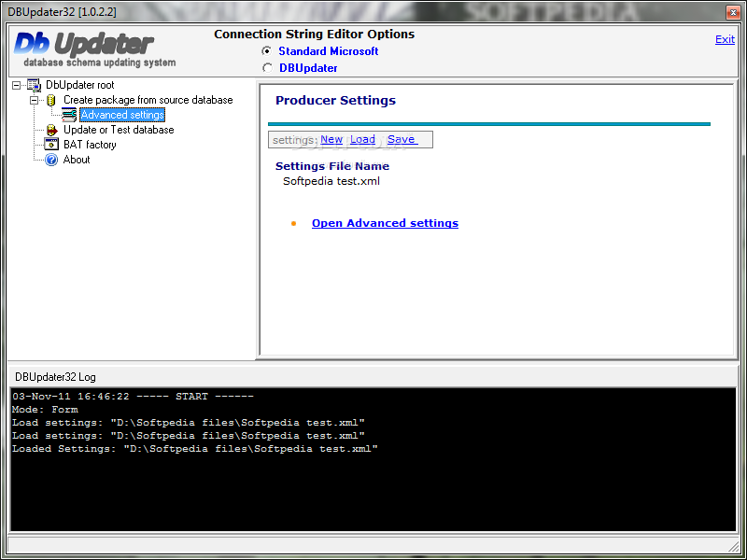
Task: Open Advanced settings link
Action: tap(385, 223)
